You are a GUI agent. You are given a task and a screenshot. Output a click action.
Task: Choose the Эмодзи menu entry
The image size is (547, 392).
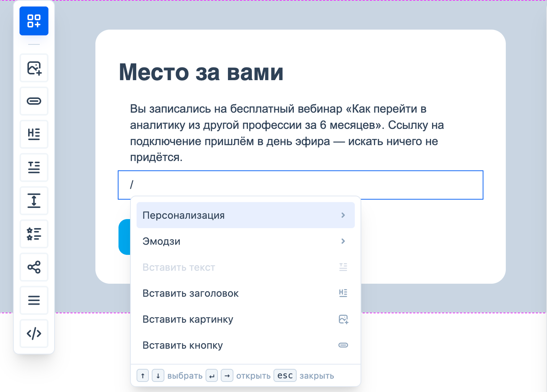click(246, 241)
